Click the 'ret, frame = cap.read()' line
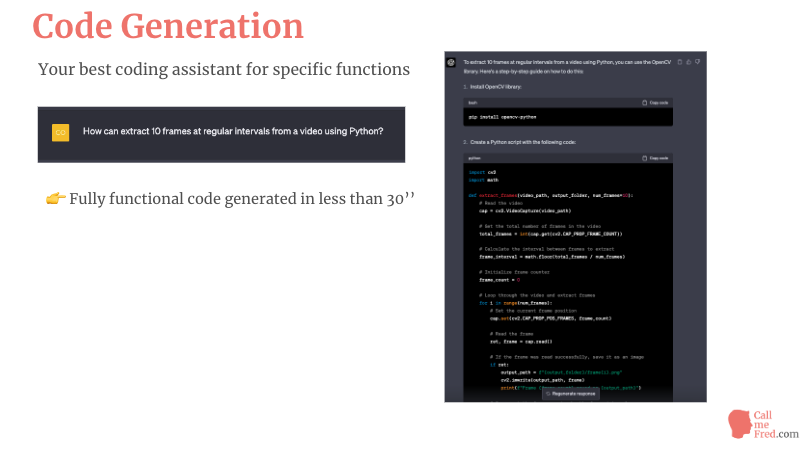Viewport: 808px width, 452px height. [521, 341]
